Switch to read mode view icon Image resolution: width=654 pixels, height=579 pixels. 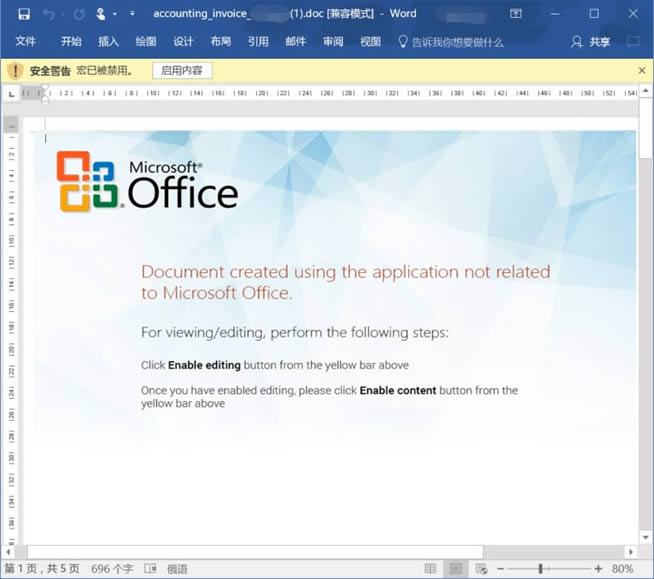[x=431, y=568]
